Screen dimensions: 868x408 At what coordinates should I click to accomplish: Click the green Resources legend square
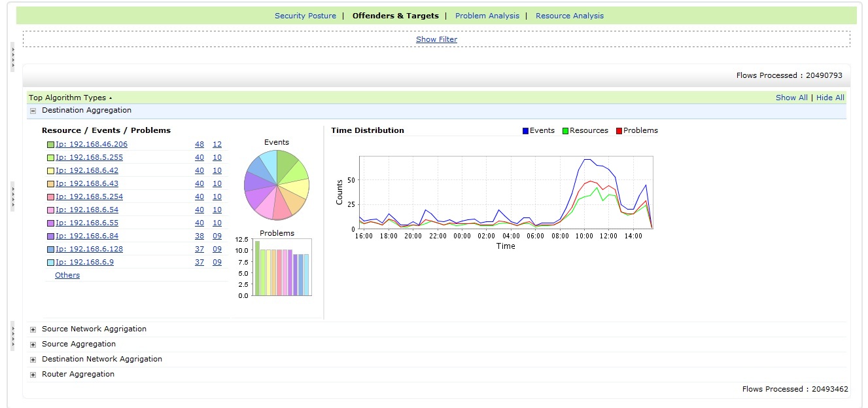tap(566, 131)
